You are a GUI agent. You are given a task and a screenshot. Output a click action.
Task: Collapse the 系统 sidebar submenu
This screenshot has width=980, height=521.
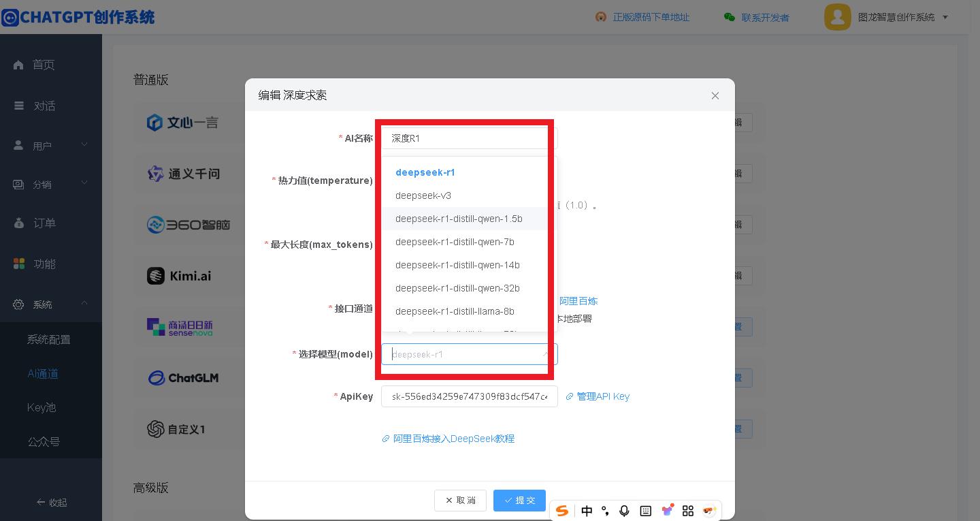[51, 304]
